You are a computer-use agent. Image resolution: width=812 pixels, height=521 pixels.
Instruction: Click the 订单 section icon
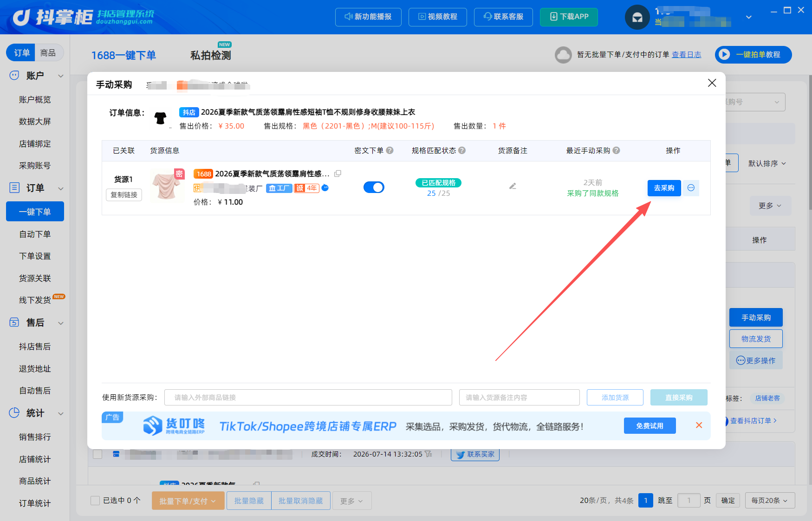coord(14,187)
